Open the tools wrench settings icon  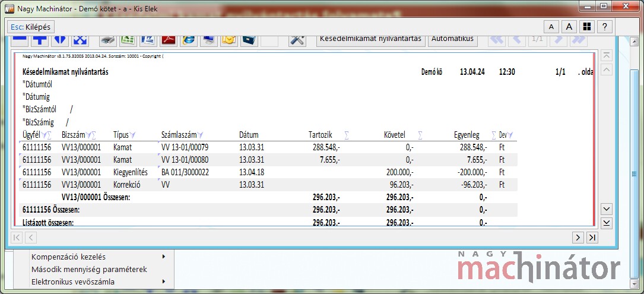tap(297, 40)
